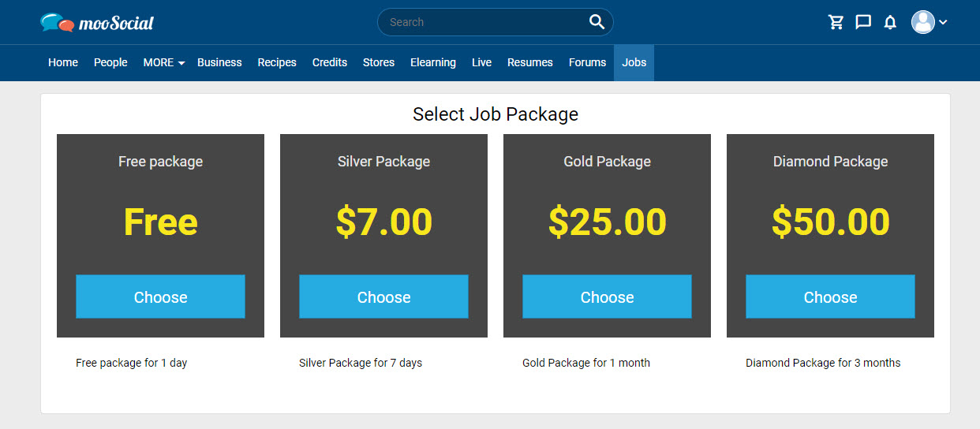Screen dimensions: 980x429
Task: Go to the Home menu item
Action: pyautogui.click(x=63, y=62)
